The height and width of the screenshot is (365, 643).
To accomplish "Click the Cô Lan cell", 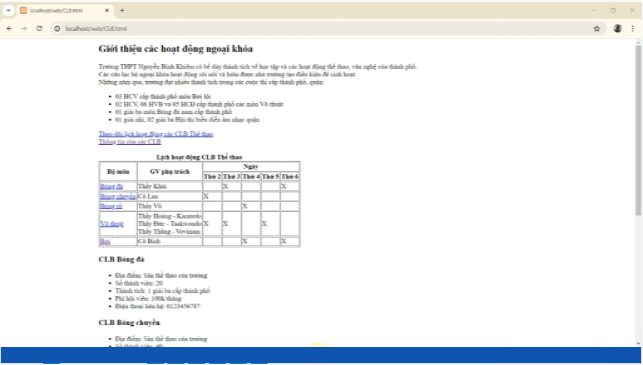I will [x=170, y=196].
